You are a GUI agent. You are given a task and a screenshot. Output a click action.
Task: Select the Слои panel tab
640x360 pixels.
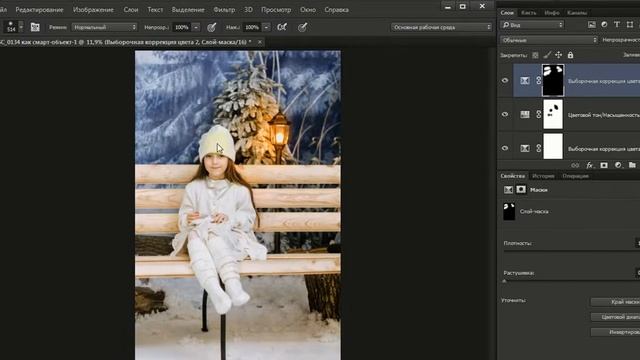tap(507, 13)
